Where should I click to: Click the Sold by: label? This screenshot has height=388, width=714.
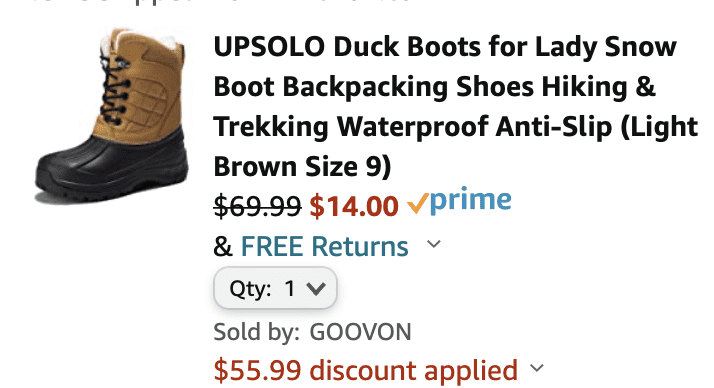[x=256, y=332]
